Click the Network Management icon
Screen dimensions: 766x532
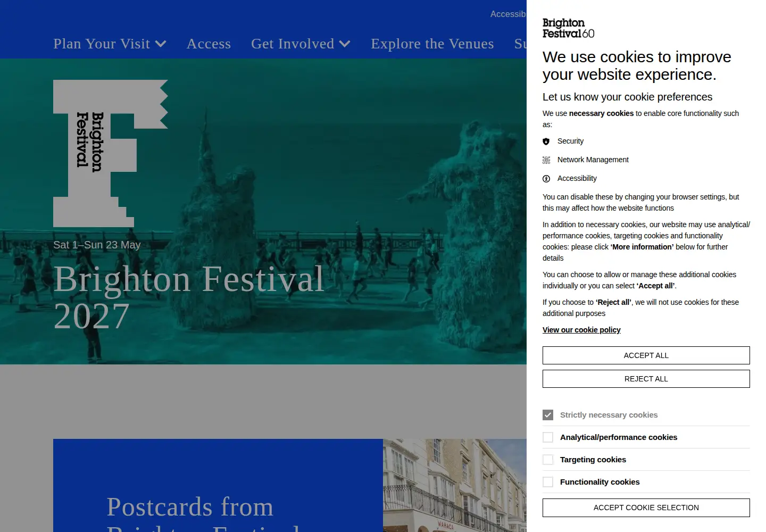546,160
